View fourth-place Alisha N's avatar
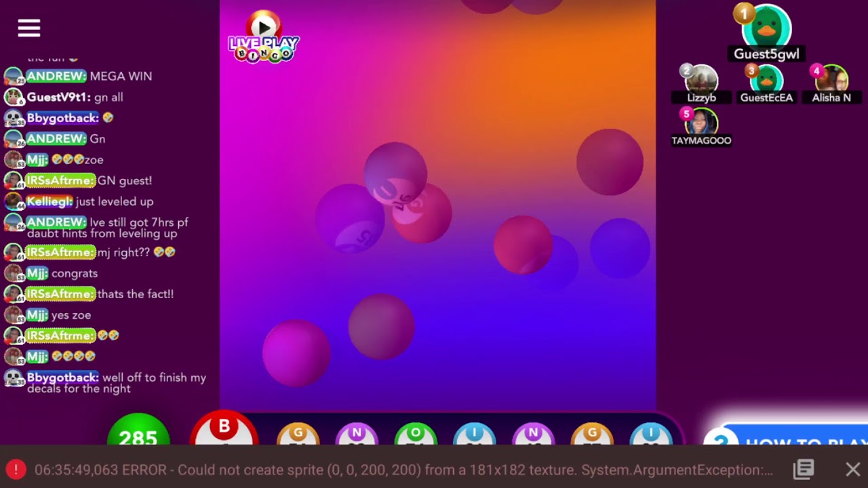Image resolution: width=868 pixels, height=488 pixels. tap(831, 79)
